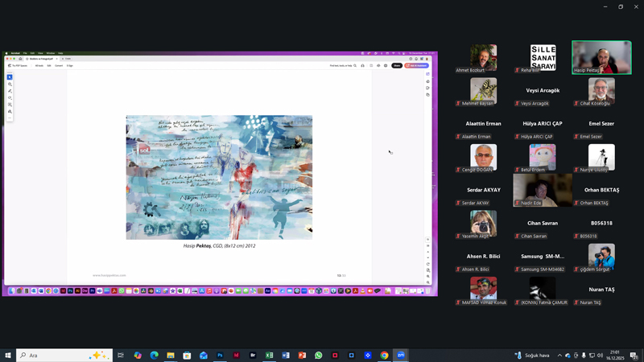Click çiğdem Sorgut's participant thumbnail
The width and height of the screenshot is (644, 362).
click(x=601, y=256)
